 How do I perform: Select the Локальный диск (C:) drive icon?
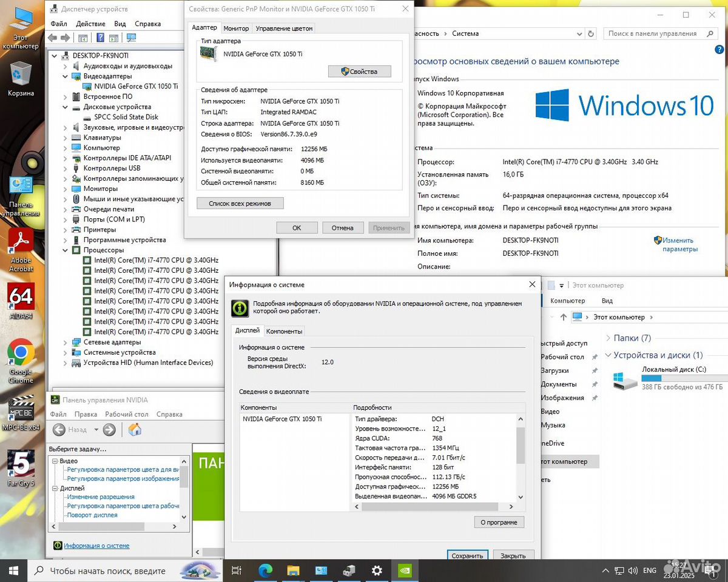point(625,381)
